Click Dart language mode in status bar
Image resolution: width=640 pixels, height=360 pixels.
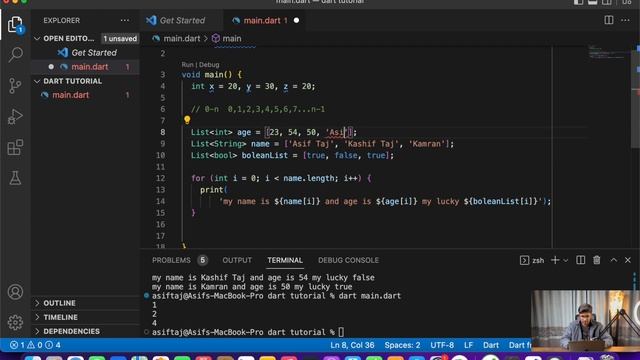click(x=491, y=345)
